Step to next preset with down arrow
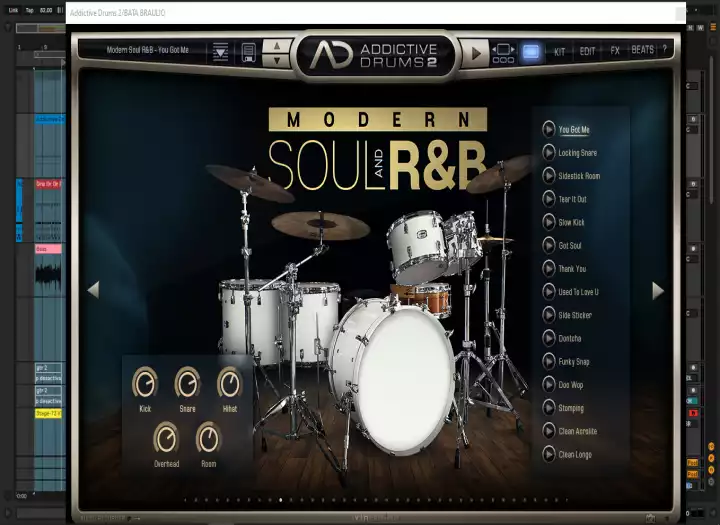 (276, 60)
